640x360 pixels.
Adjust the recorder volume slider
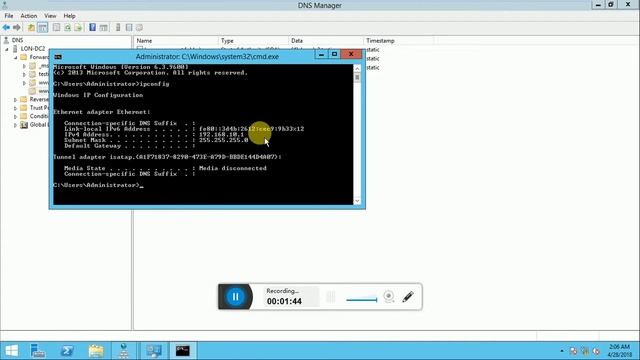click(x=362, y=300)
